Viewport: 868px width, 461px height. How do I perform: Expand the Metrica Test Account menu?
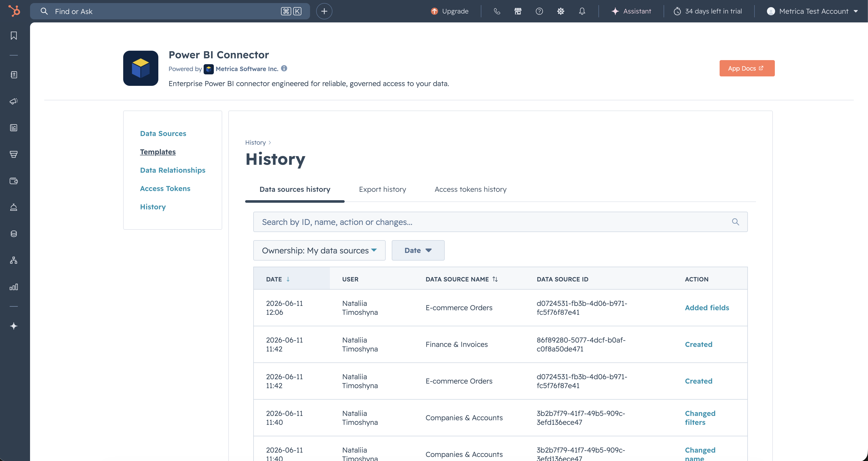click(x=813, y=11)
